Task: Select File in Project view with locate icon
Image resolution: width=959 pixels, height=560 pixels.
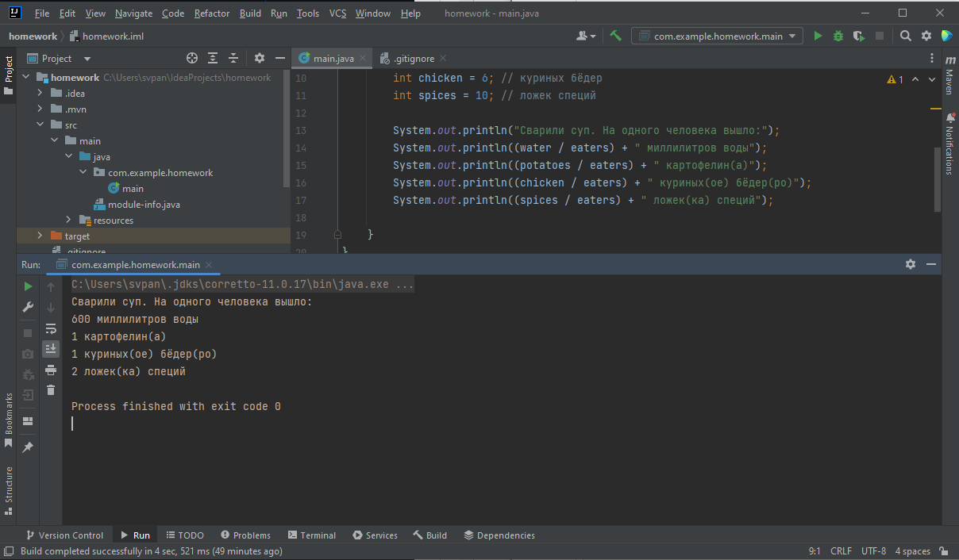Action: pyautogui.click(x=191, y=58)
